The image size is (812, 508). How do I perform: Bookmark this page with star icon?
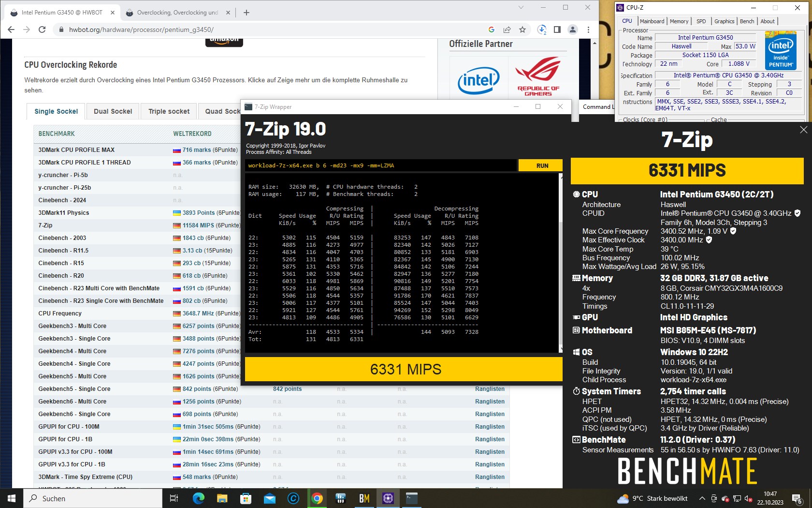[x=522, y=30]
